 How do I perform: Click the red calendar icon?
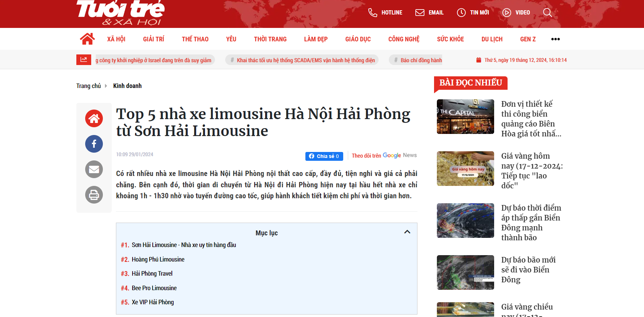point(479,60)
